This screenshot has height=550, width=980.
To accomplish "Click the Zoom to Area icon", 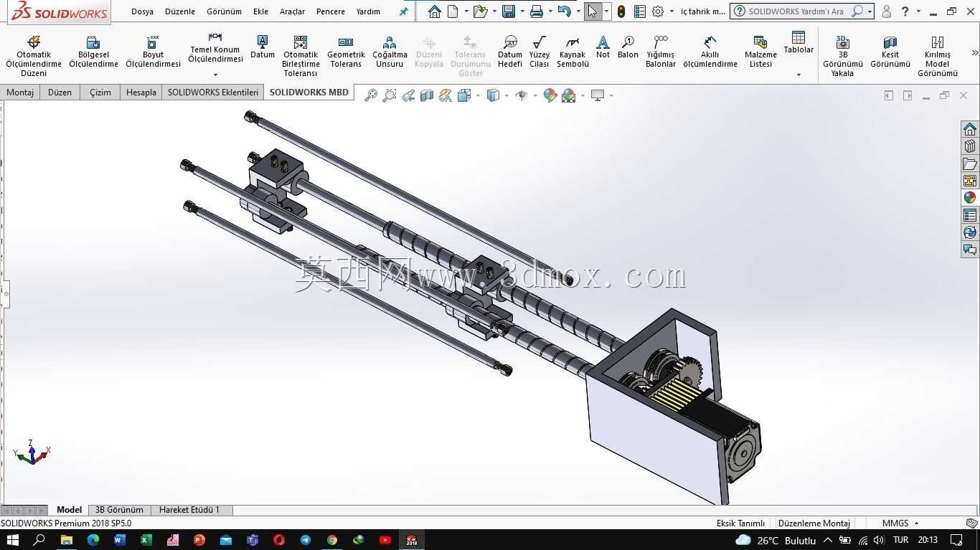I will click(x=390, y=95).
